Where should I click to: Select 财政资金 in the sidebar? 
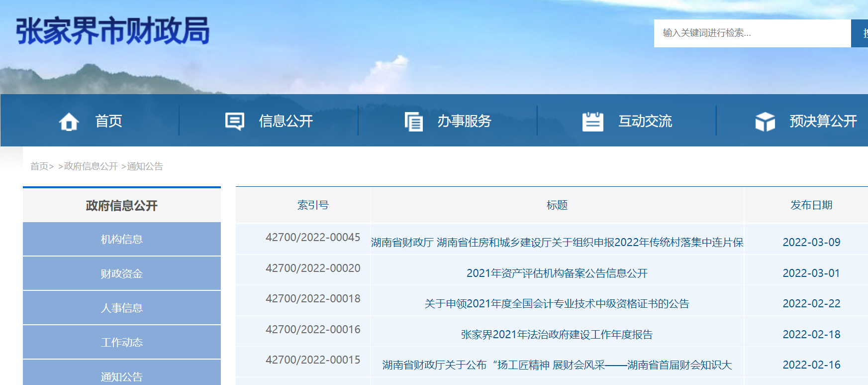pyautogui.click(x=122, y=274)
